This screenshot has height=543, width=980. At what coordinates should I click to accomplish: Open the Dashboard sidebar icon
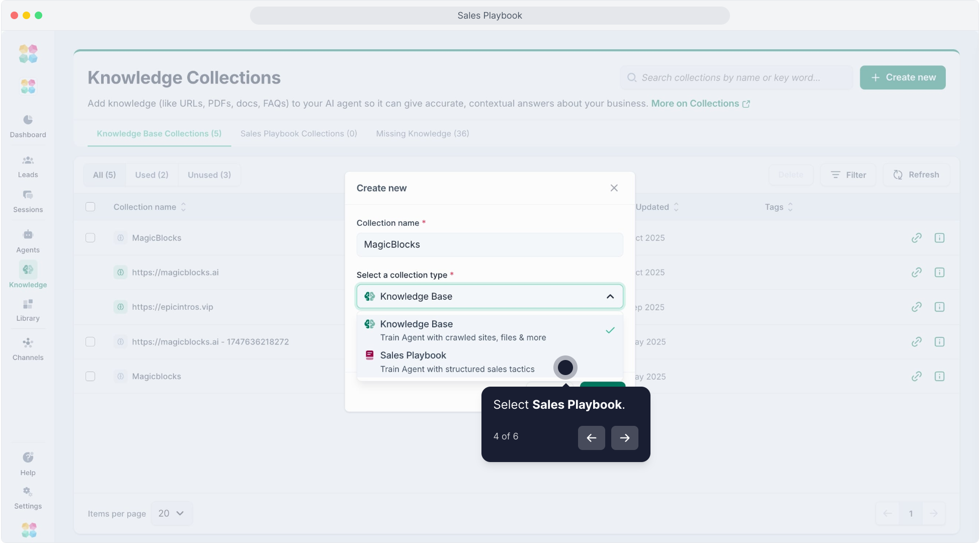(x=28, y=120)
